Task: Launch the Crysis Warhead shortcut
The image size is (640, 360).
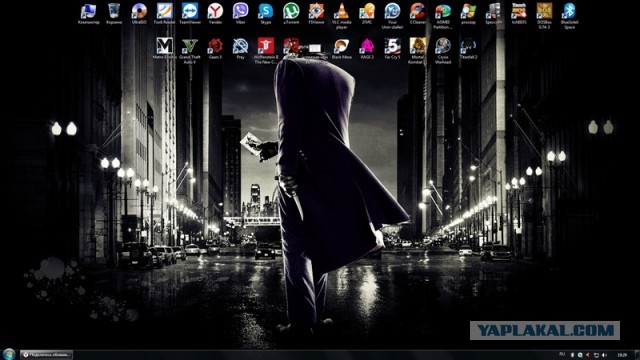Action: point(443,51)
